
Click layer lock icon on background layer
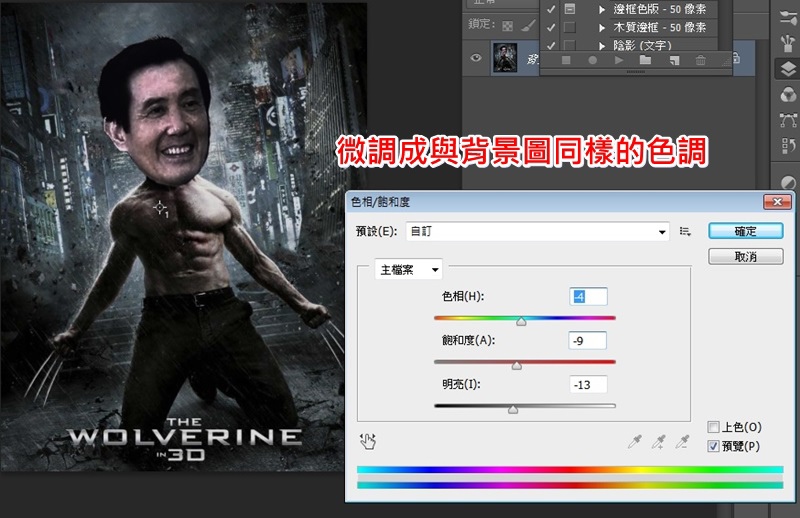point(736,58)
